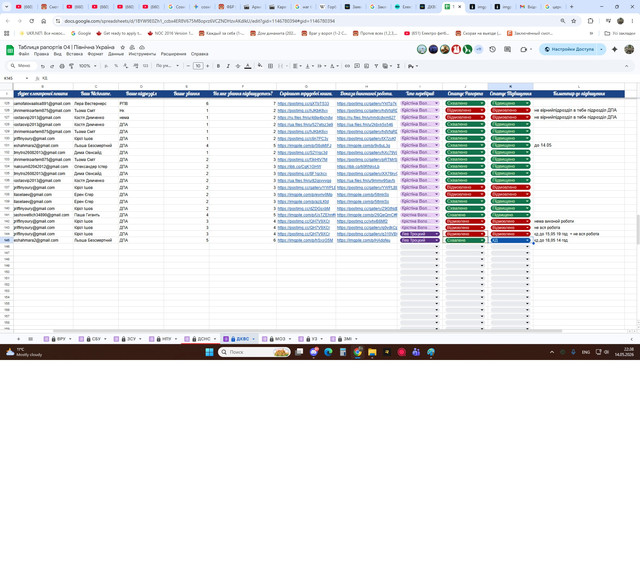Click the Redo icon in the toolbar

click(52, 66)
